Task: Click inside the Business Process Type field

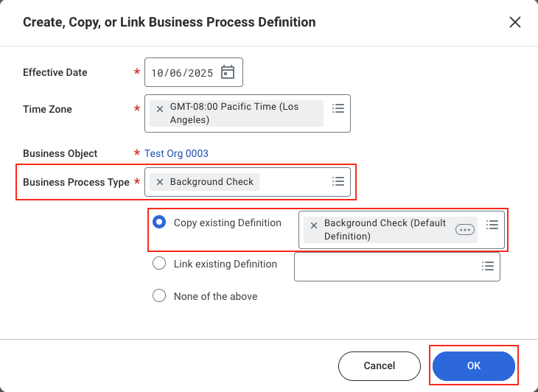Action: (248, 182)
